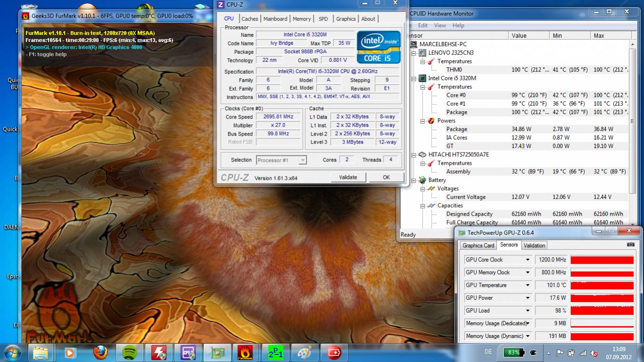The image size is (644, 362).
Task: Open the GPU Memory Clock sensor dropdown
Action: [528, 272]
